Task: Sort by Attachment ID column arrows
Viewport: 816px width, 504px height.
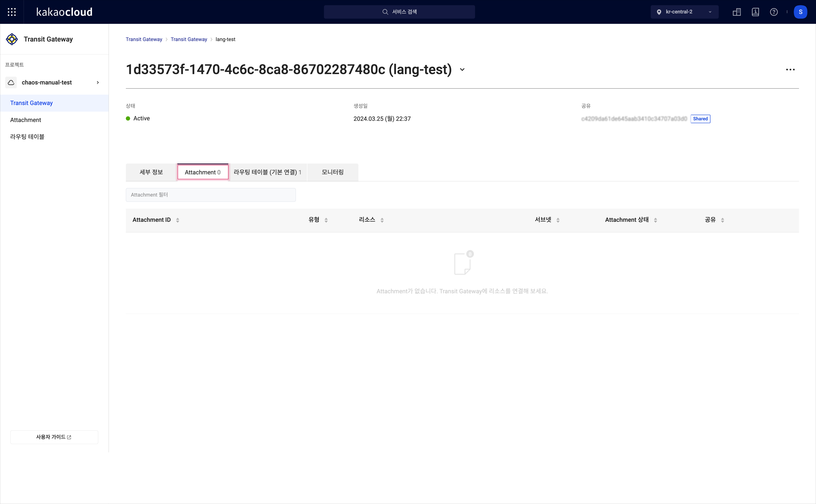Action: tap(178, 220)
